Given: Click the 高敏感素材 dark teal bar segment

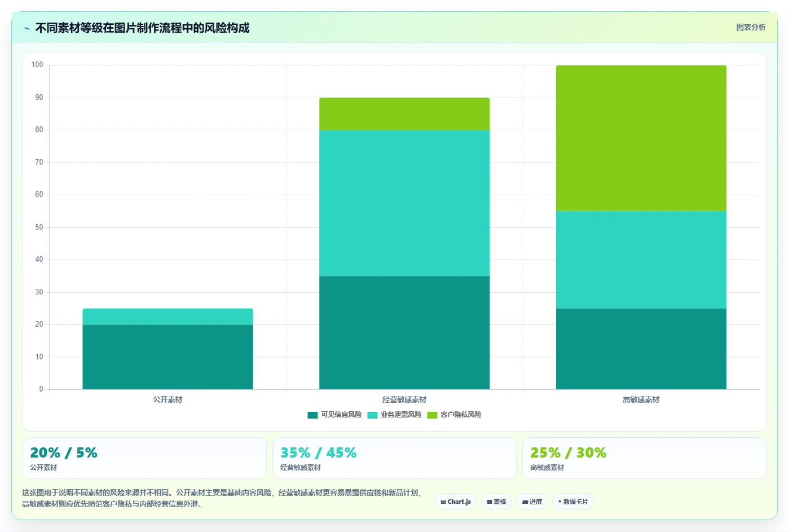Looking at the screenshot, I should pos(641,349).
